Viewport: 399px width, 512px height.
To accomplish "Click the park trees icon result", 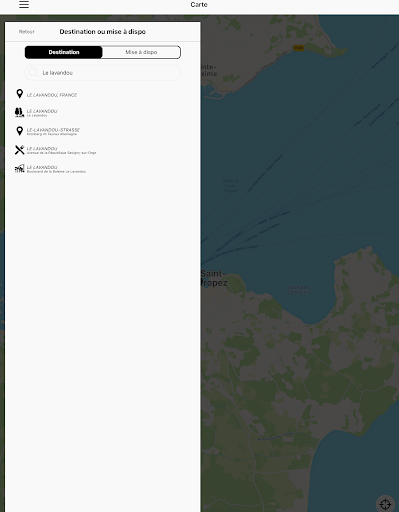I will [19, 112].
